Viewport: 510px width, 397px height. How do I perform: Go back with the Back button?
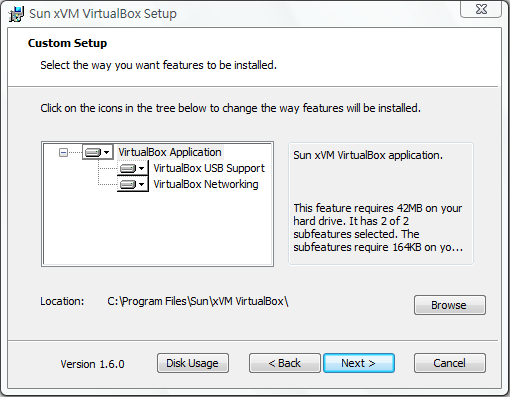(x=285, y=363)
